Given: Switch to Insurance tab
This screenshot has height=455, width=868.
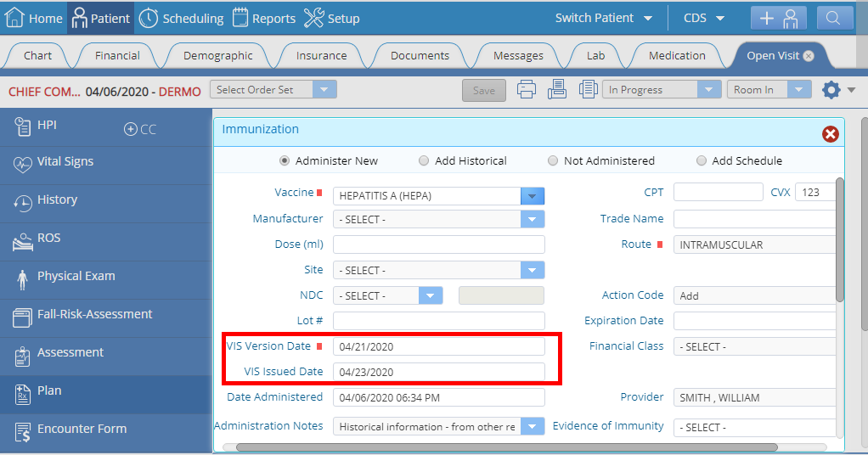Looking at the screenshot, I should coord(321,56).
